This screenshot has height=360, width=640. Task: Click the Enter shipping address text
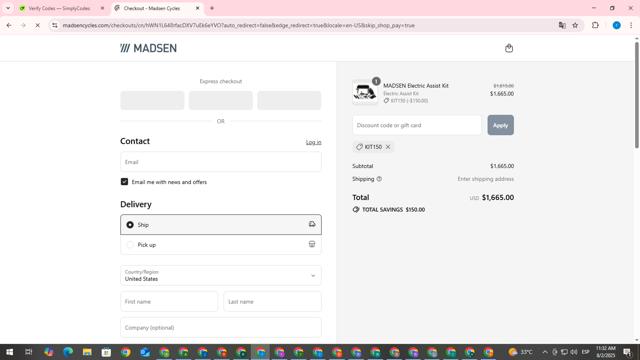[x=486, y=179]
